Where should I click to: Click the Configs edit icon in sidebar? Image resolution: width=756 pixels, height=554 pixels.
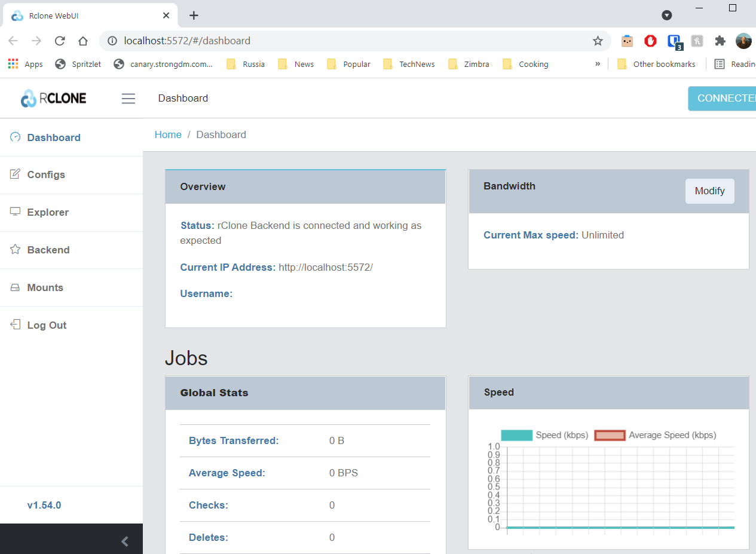(x=16, y=174)
